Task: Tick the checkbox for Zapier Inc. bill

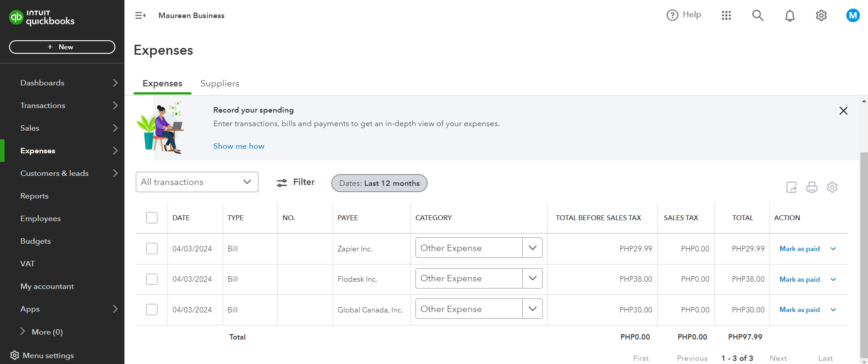Action: [152, 249]
